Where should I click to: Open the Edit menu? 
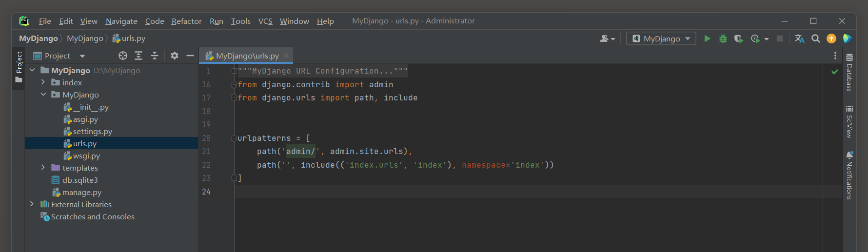click(66, 21)
